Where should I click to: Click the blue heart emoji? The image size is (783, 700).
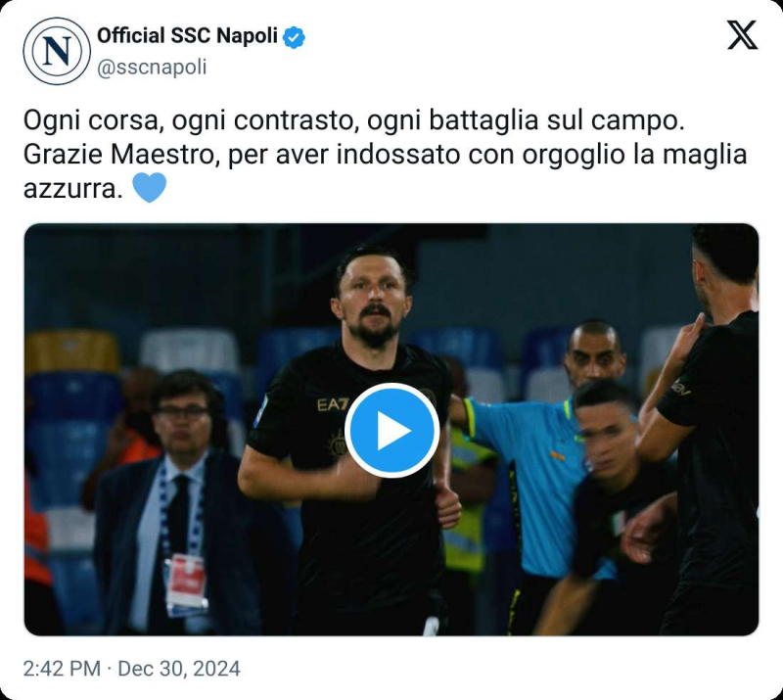pyautogui.click(x=149, y=187)
